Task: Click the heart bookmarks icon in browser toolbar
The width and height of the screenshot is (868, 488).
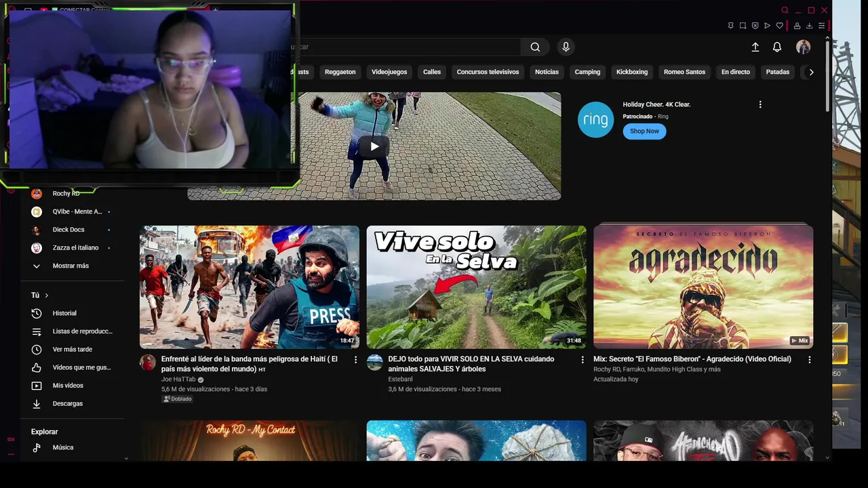Action: [779, 26]
